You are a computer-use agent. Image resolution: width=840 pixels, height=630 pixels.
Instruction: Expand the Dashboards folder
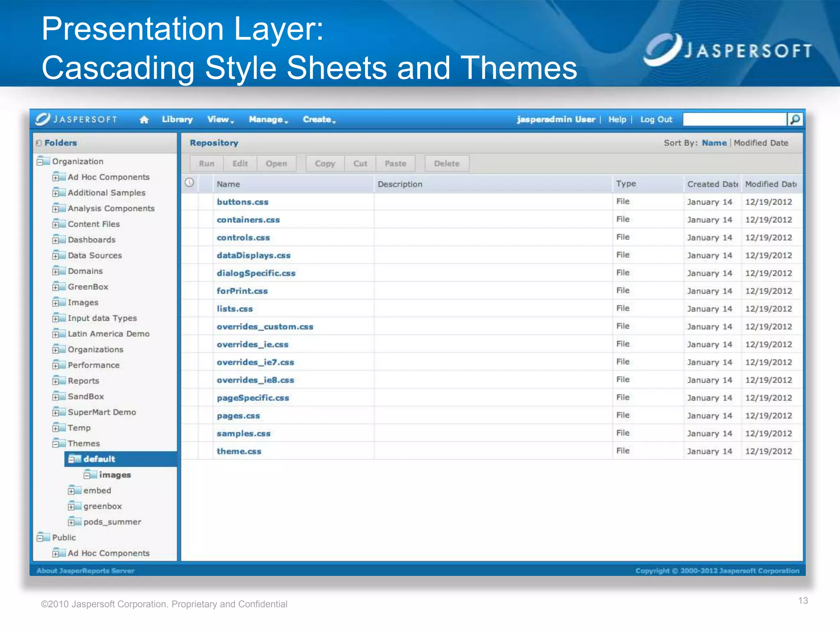point(55,240)
